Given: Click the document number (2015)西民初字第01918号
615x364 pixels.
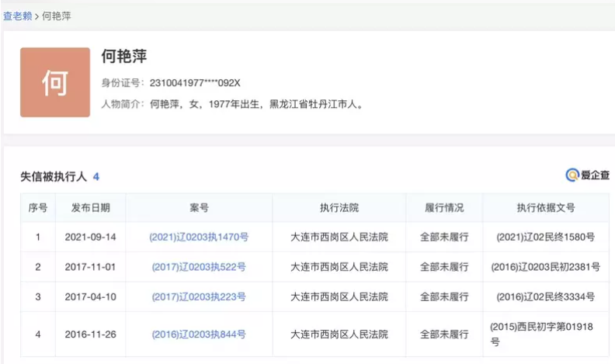Looking at the screenshot, I should (542, 335).
